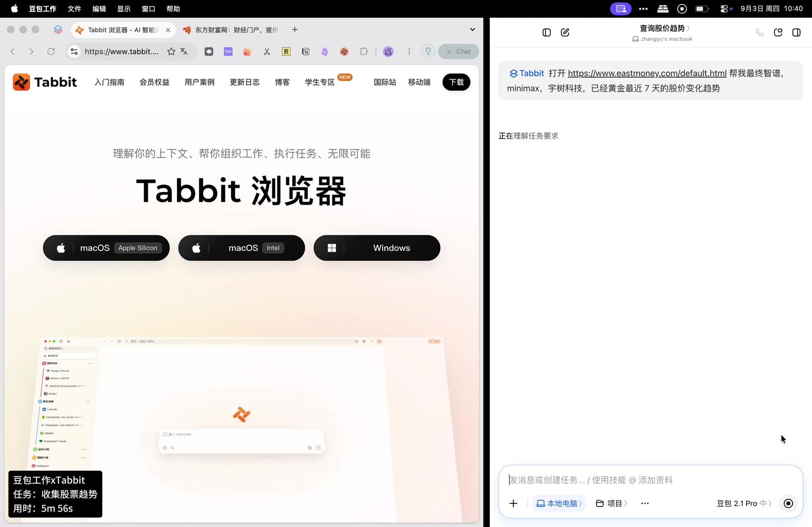Open the 编辑 menu
The height and width of the screenshot is (527, 812).
point(99,8)
